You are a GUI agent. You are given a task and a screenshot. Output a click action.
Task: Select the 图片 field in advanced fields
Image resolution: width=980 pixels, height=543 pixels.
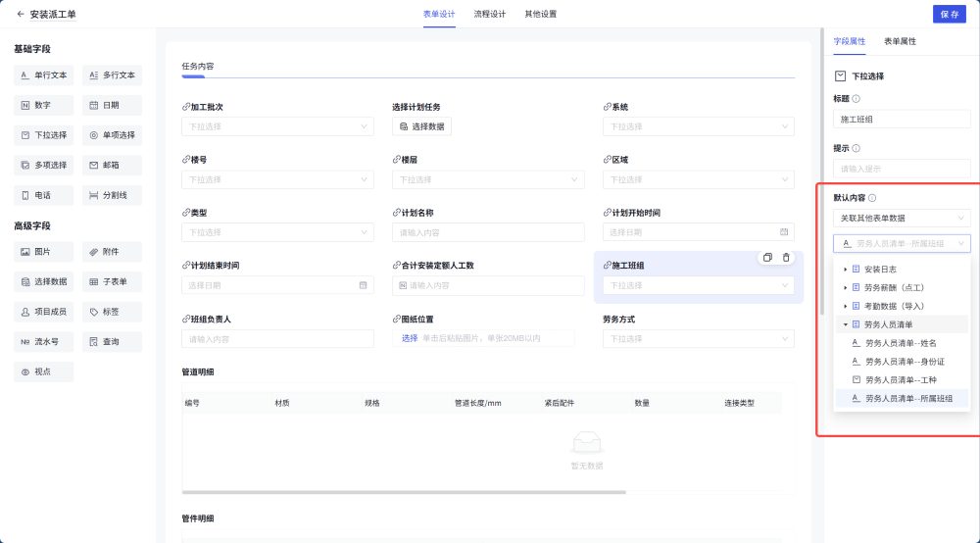pos(43,252)
